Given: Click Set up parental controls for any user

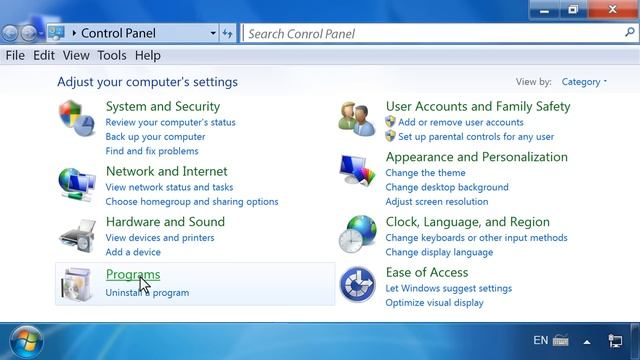Looking at the screenshot, I should point(476,136).
